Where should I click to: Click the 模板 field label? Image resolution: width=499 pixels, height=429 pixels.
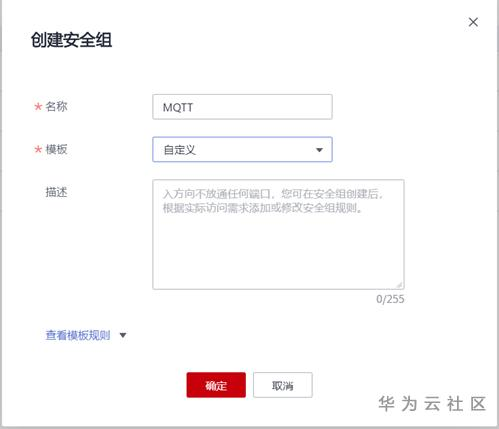pos(56,149)
